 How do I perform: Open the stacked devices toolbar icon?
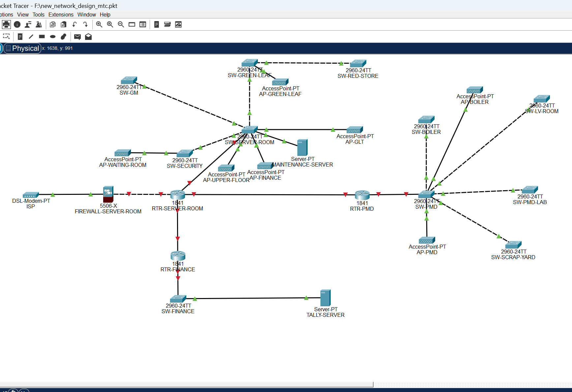pyautogui.click(x=167, y=24)
